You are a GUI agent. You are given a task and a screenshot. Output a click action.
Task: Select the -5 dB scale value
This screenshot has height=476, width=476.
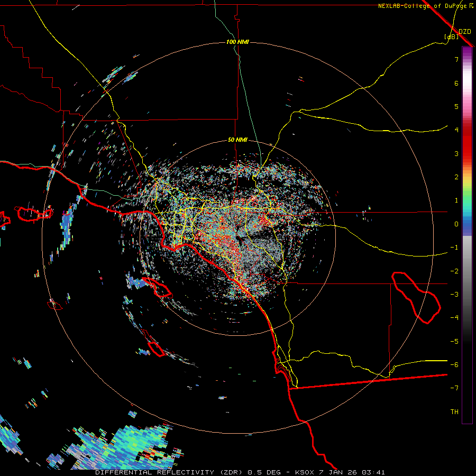pyautogui.click(x=454, y=342)
